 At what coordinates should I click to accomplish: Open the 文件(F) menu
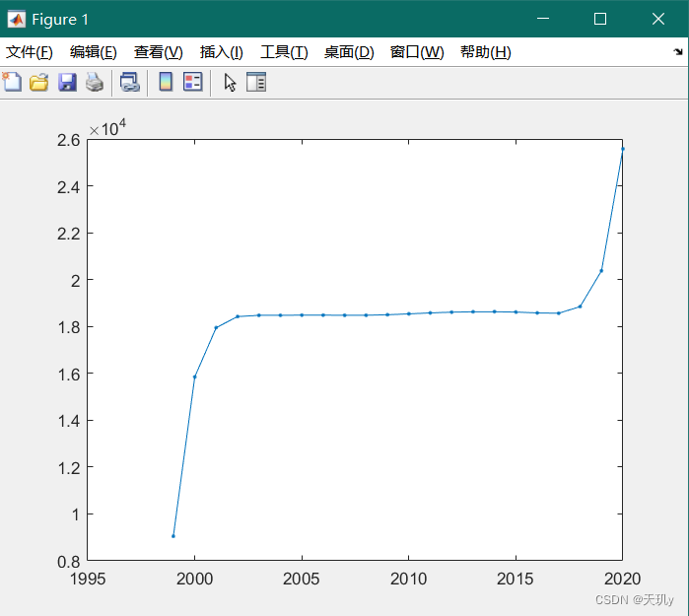tap(29, 52)
